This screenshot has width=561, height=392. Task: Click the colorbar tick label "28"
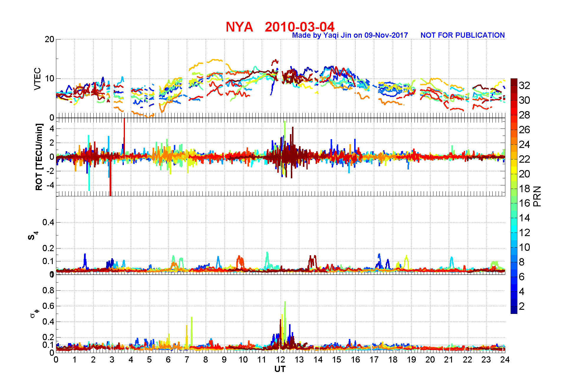click(524, 115)
